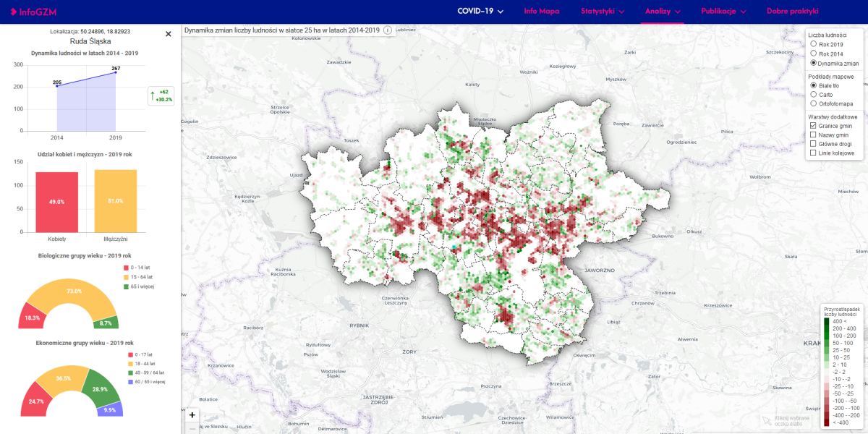
Task: Go to Dobre praktyki section
Action: click(792, 12)
